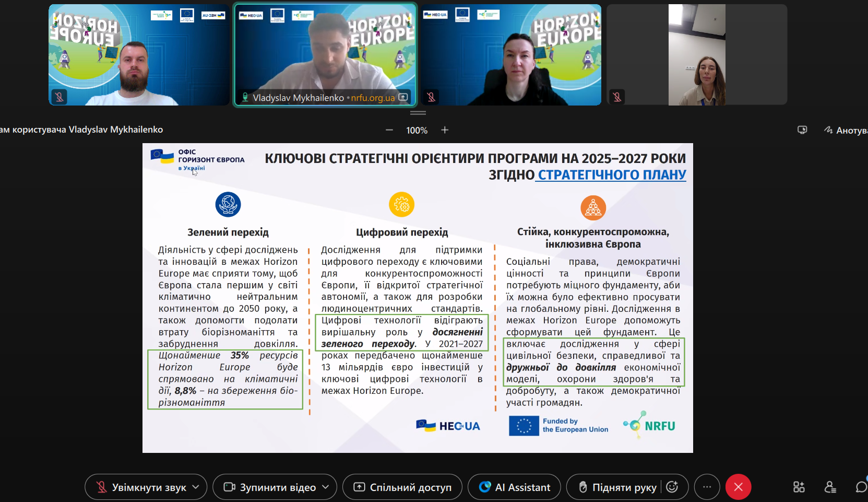Open the Анотувати annotation tool
The image size is (868, 502).
point(847,130)
